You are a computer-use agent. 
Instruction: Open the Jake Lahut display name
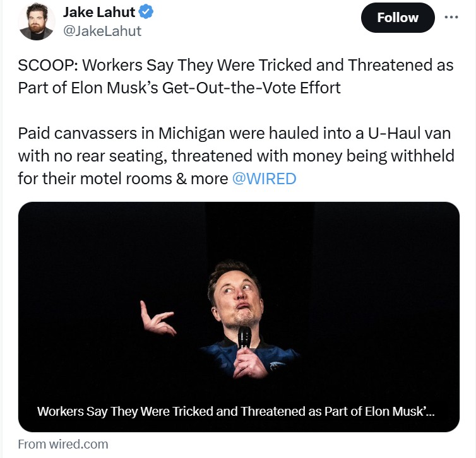(x=99, y=12)
